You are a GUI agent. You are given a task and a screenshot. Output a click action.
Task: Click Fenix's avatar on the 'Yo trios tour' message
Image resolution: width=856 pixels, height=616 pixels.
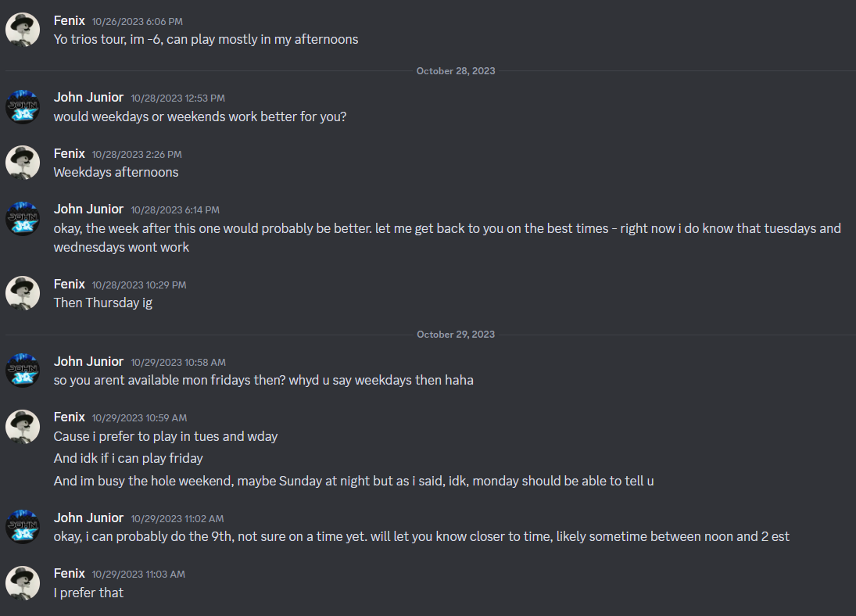(23, 30)
